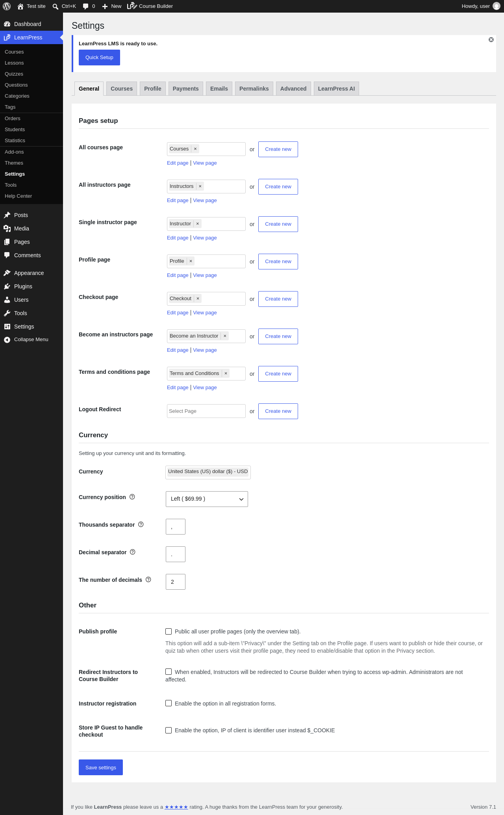Focus the Thousands separator field

coord(176,527)
